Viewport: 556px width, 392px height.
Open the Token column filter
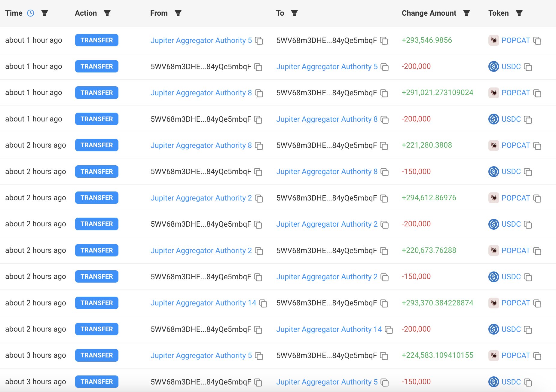click(x=519, y=13)
